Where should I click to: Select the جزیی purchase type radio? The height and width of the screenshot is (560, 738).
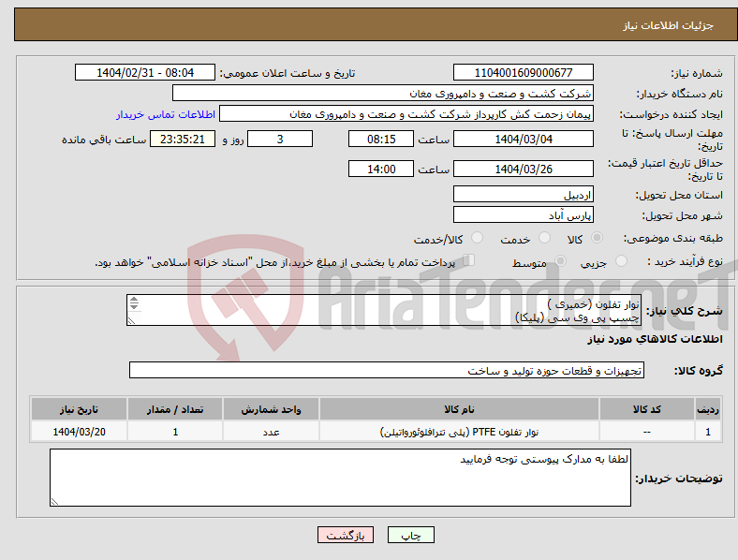[621, 260]
